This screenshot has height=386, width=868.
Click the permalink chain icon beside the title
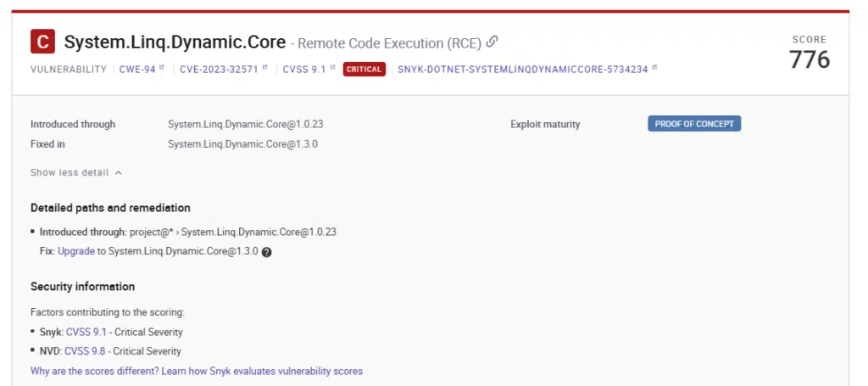(492, 42)
